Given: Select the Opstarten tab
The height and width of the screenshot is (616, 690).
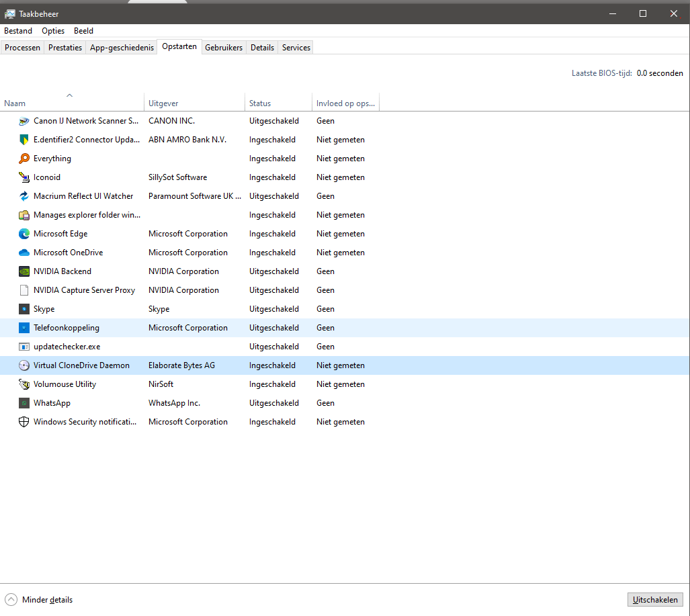Looking at the screenshot, I should click(x=179, y=46).
